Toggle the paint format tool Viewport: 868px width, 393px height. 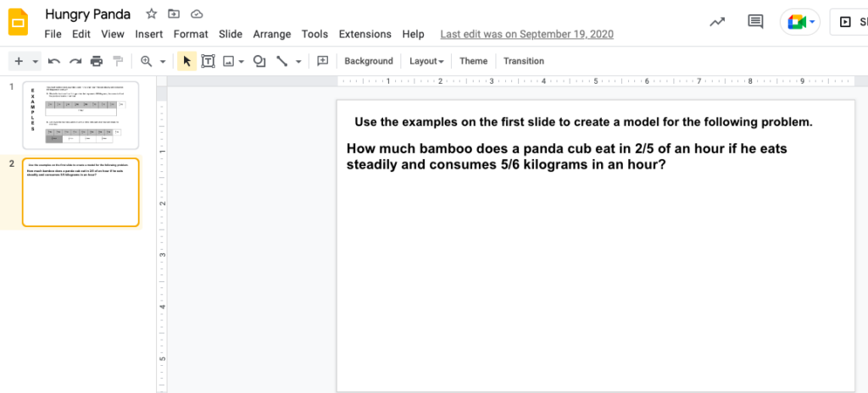pyautogui.click(x=118, y=61)
